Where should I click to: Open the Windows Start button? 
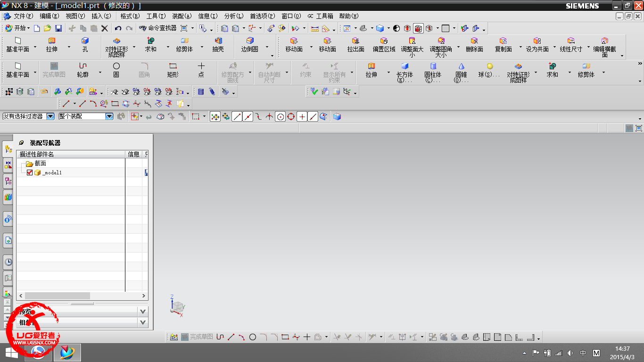[x=12, y=353]
